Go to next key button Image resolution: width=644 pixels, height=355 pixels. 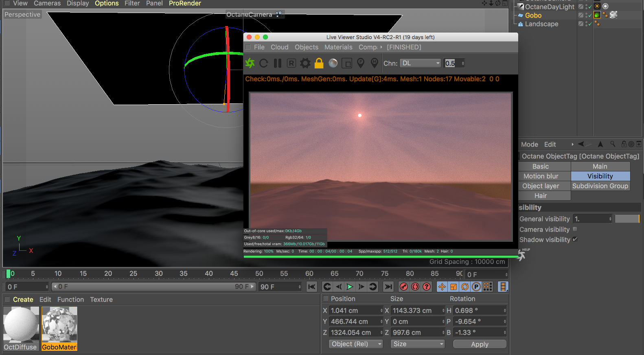coord(372,287)
